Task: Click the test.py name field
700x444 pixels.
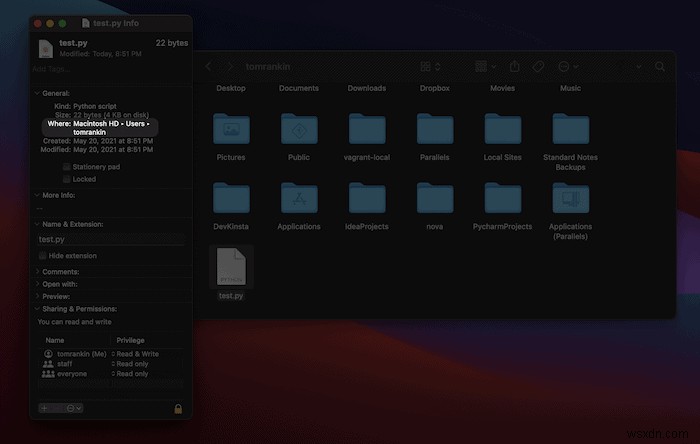Action: tap(111, 240)
